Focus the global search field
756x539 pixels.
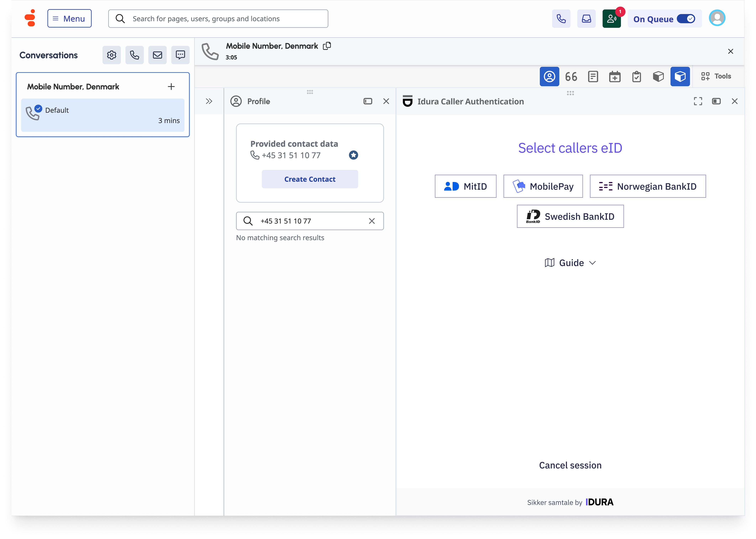coord(218,19)
